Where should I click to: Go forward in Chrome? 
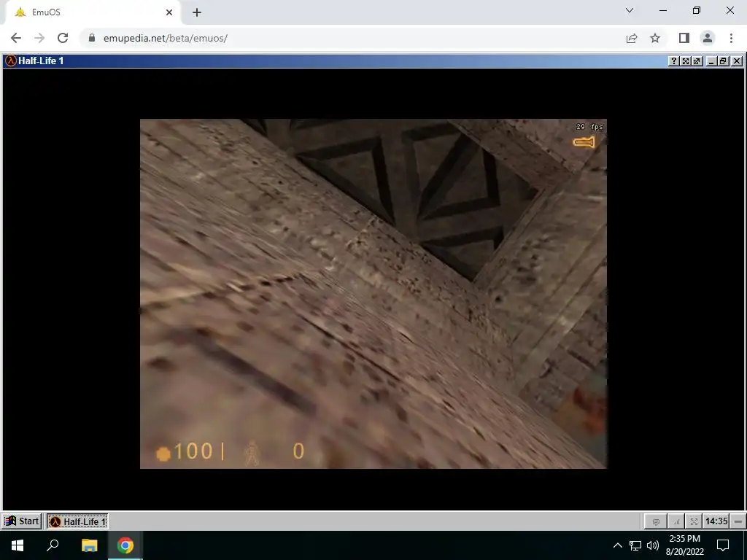tap(39, 38)
